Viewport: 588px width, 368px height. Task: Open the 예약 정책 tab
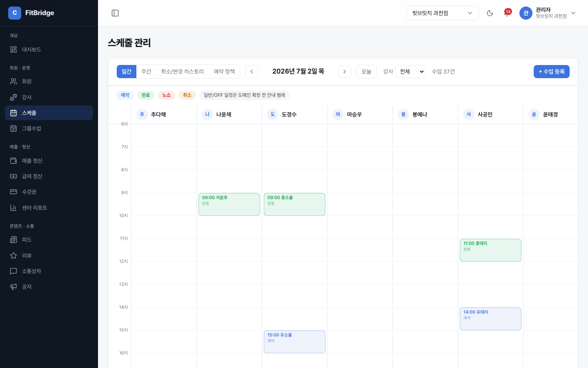pyautogui.click(x=224, y=72)
